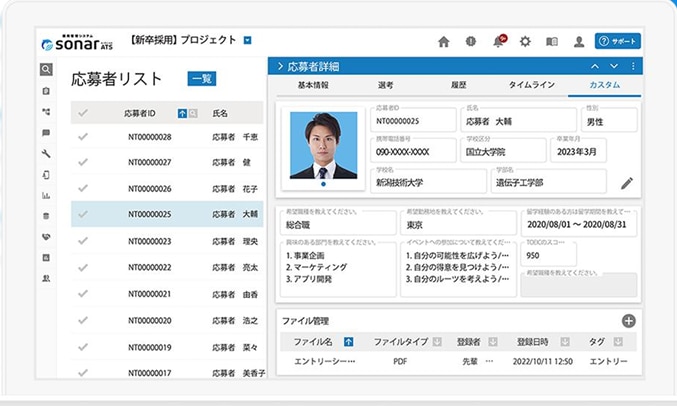Open the search icon in left sidebar
This screenshot has height=406, width=677.
[46, 70]
